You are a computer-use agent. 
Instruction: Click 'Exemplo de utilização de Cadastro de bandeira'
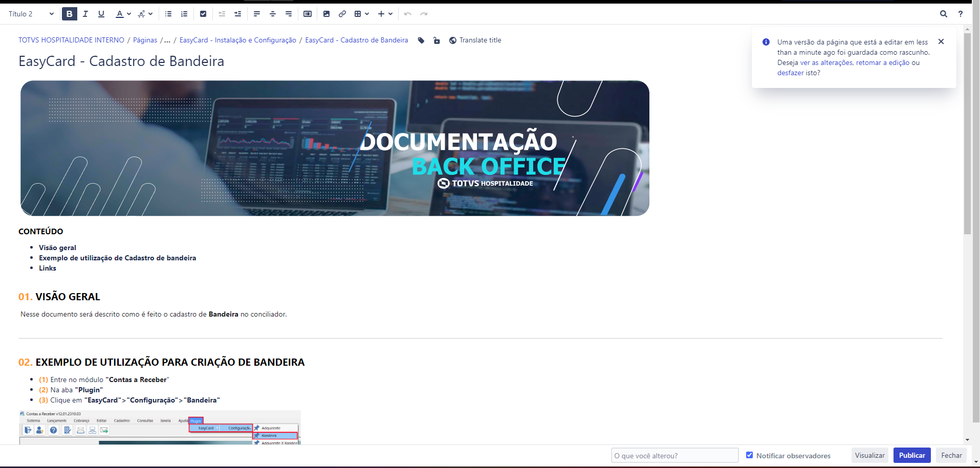coord(118,258)
